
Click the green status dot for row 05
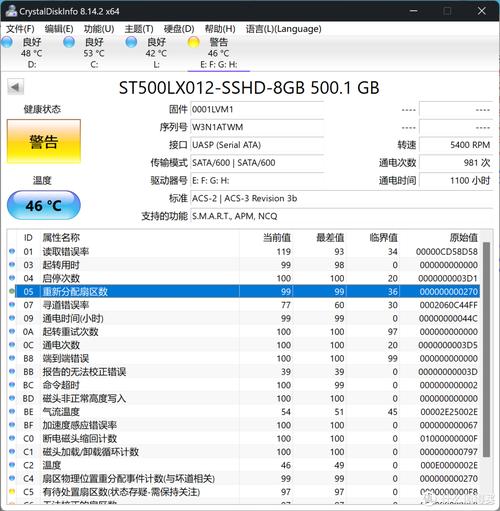(12, 291)
